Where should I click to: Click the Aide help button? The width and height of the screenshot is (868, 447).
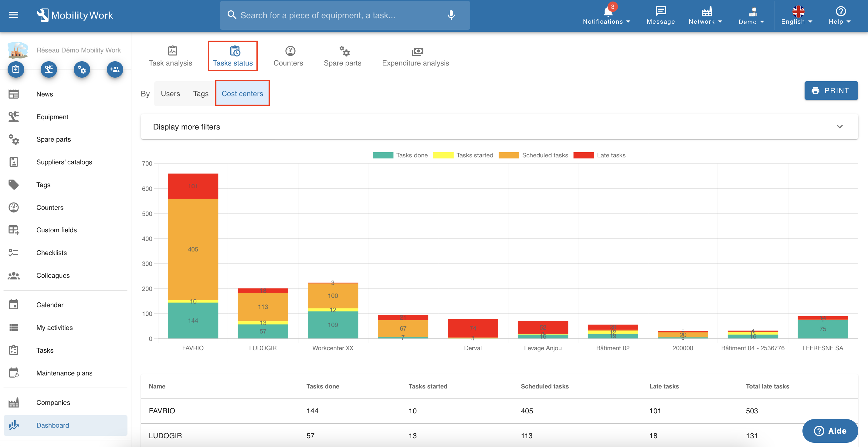click(x=830, y=431)
